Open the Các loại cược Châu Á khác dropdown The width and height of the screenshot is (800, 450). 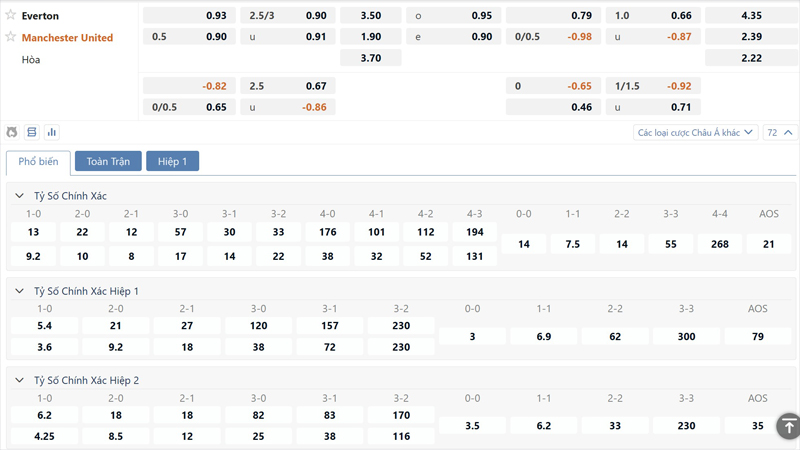(695, 132)
